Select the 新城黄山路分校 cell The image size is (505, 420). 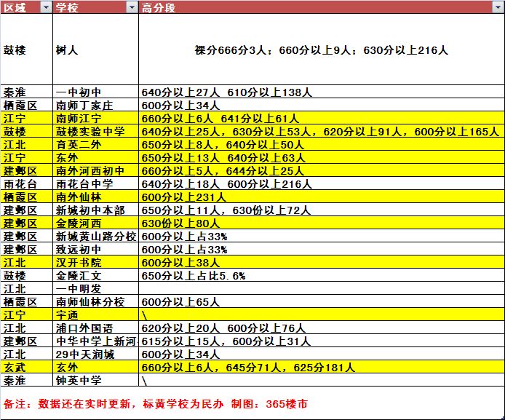click(x=95, y=237)
